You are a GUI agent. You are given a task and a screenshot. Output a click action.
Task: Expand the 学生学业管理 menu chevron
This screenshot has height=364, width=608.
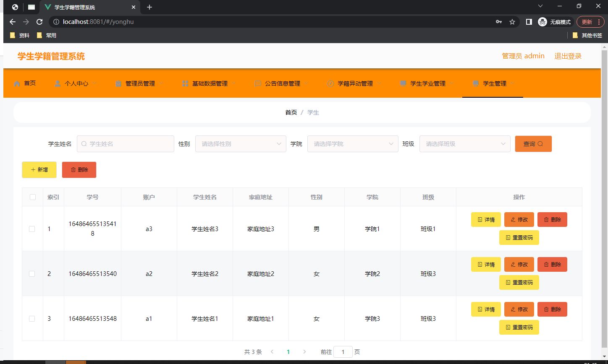(x=451, y=83)
